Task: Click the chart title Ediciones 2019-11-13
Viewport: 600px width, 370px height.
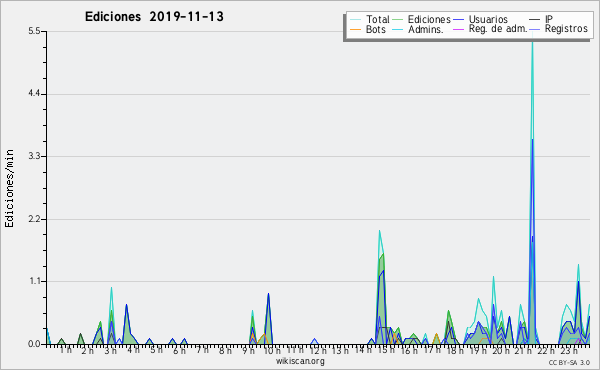Action: 154,17
